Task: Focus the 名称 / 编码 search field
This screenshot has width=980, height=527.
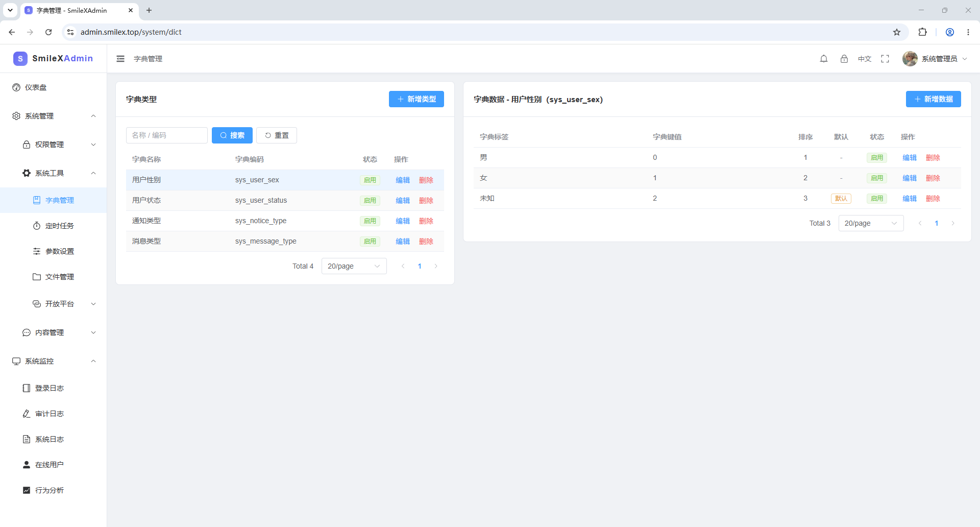Action: pyautogui.click(x=167, y=135)
